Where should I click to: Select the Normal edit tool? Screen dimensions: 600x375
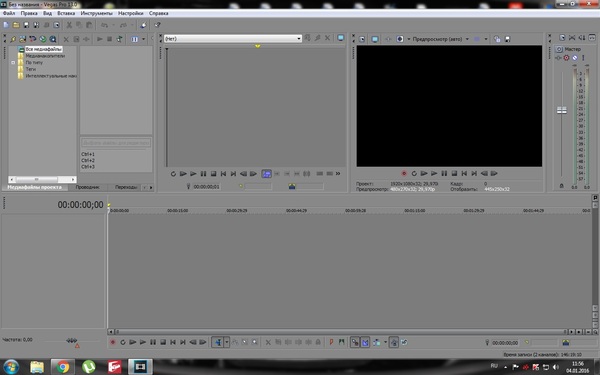(218, 342)
